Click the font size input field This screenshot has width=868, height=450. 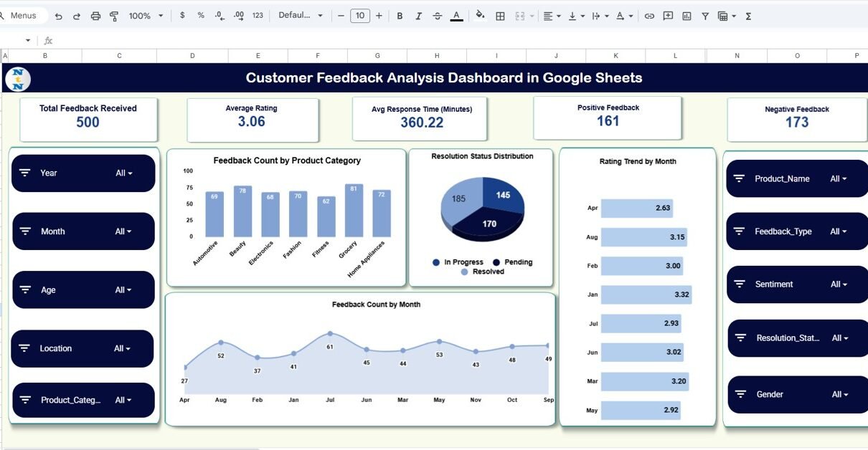tap(359, 16)
